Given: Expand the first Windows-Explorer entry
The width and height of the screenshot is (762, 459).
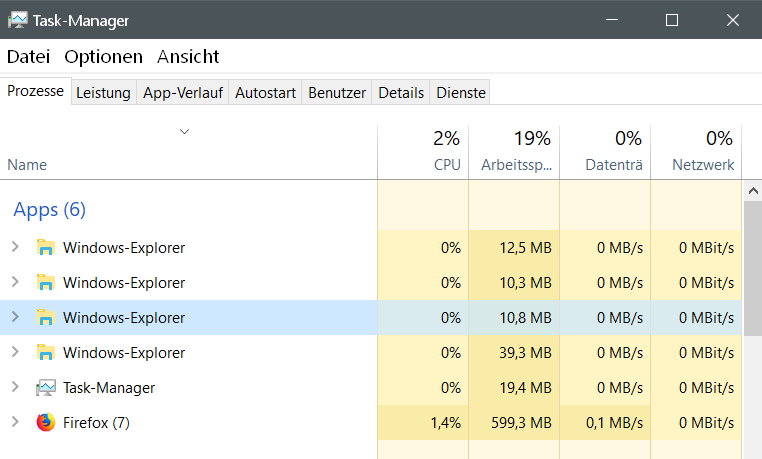Looking at the screenshot, I should (x=15, y=248).
